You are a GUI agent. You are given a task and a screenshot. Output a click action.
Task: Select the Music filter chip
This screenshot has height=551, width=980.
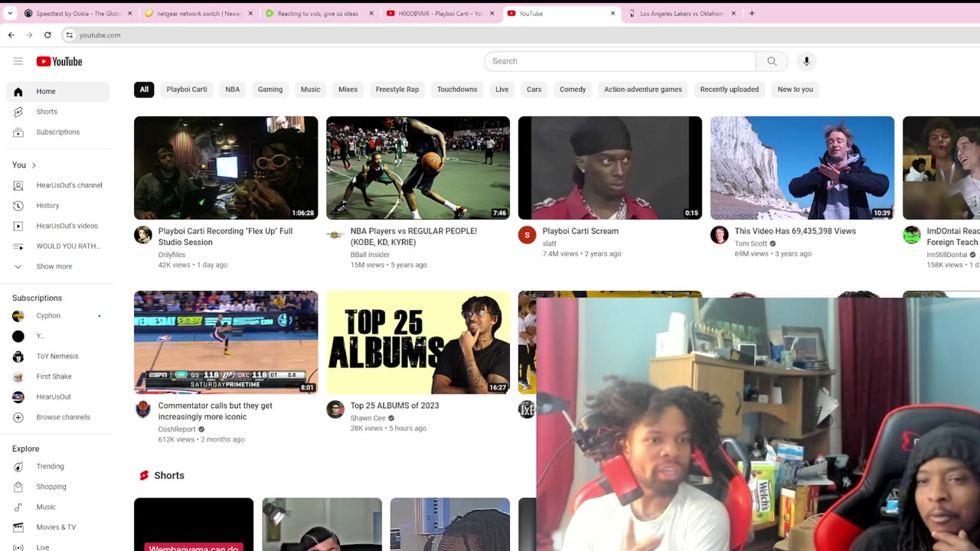point(311,90)
